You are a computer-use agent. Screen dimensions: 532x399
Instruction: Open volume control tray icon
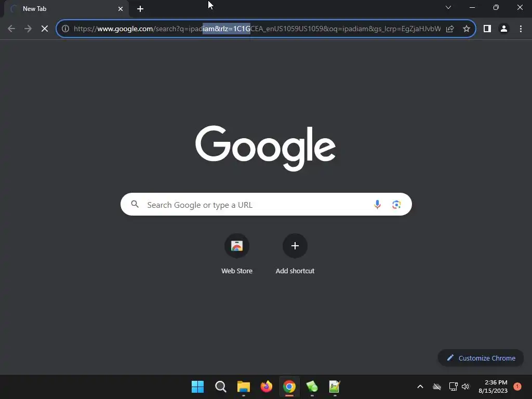465,387
